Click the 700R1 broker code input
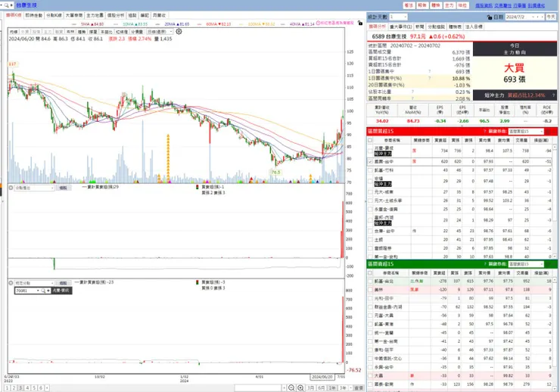Screen dimensions: 560x392 pyautogui.click(x=26, y=291)
